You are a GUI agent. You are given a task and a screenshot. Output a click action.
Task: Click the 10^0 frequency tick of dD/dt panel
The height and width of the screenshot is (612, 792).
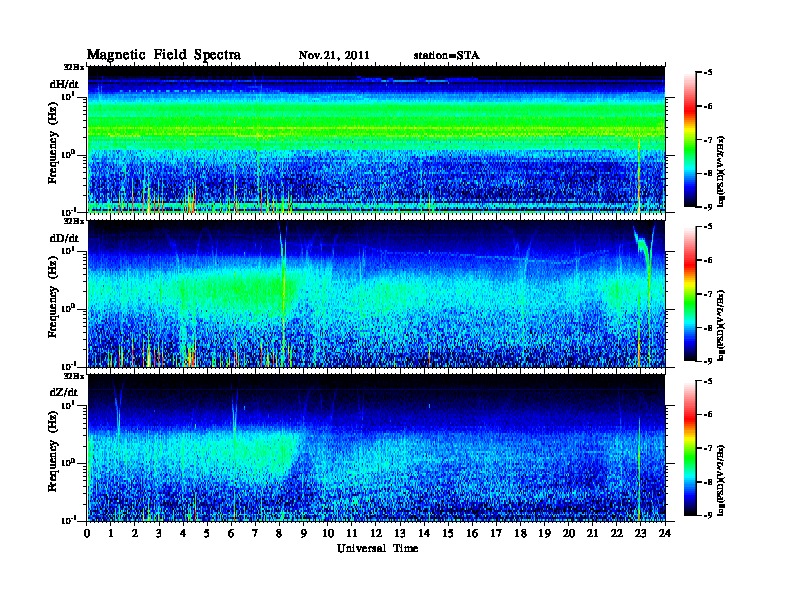[x=68, y=308]
